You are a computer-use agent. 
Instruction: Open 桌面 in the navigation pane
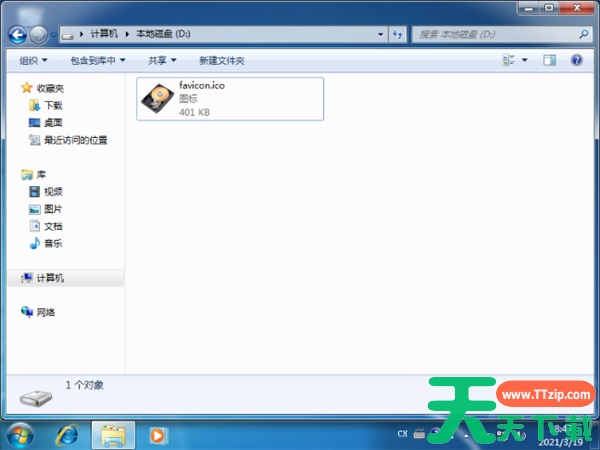coord(53,123)
